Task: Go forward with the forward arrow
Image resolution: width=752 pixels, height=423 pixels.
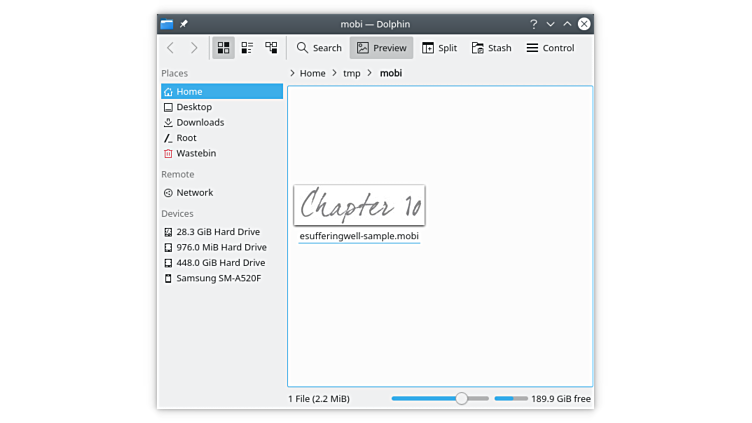Action: click(x=194, y=48)
